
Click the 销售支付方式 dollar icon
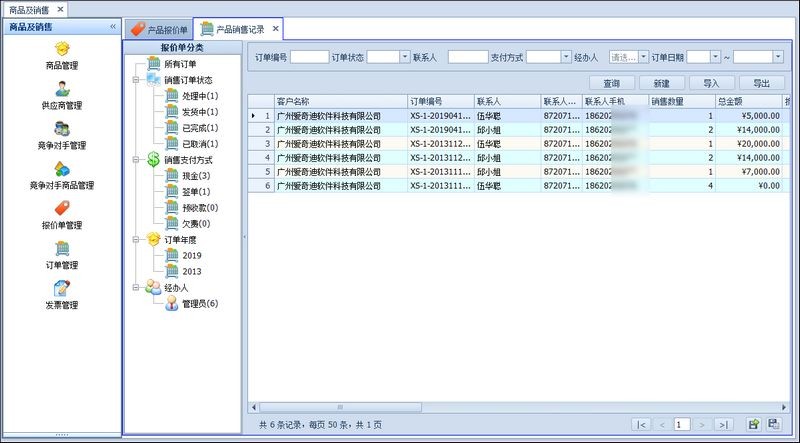tap(154, 160)
